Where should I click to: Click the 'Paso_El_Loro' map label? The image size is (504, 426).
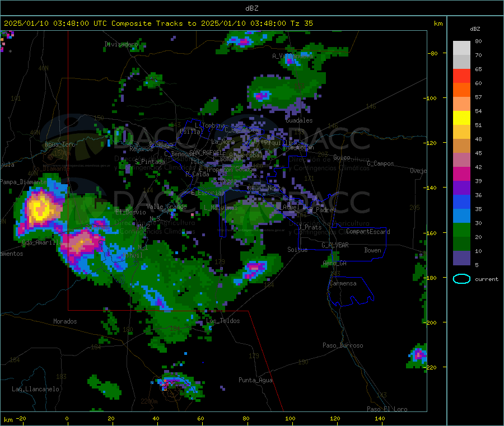coord(387,409)
